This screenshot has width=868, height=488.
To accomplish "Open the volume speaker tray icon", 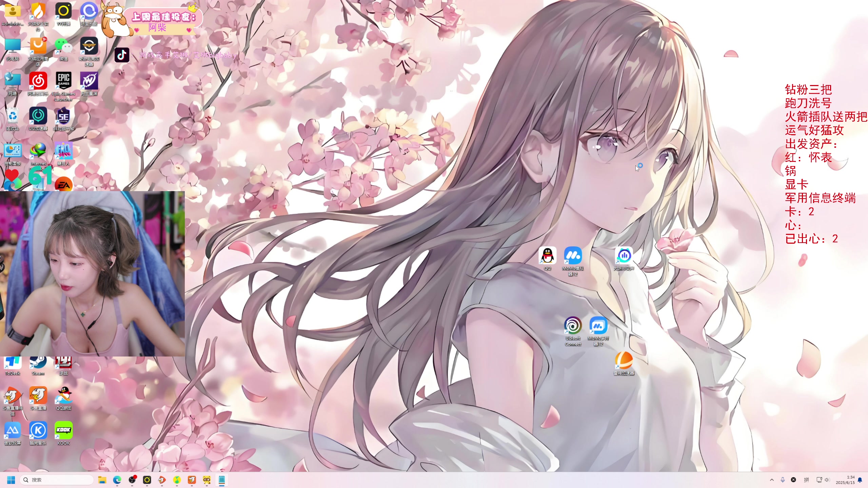I will point(827,480).
